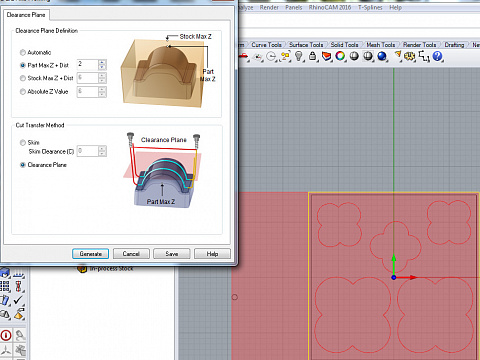Switch to Surface Tools tab
Image resolution: width=480 pixels, height=360 pixels.
point(306,45)
